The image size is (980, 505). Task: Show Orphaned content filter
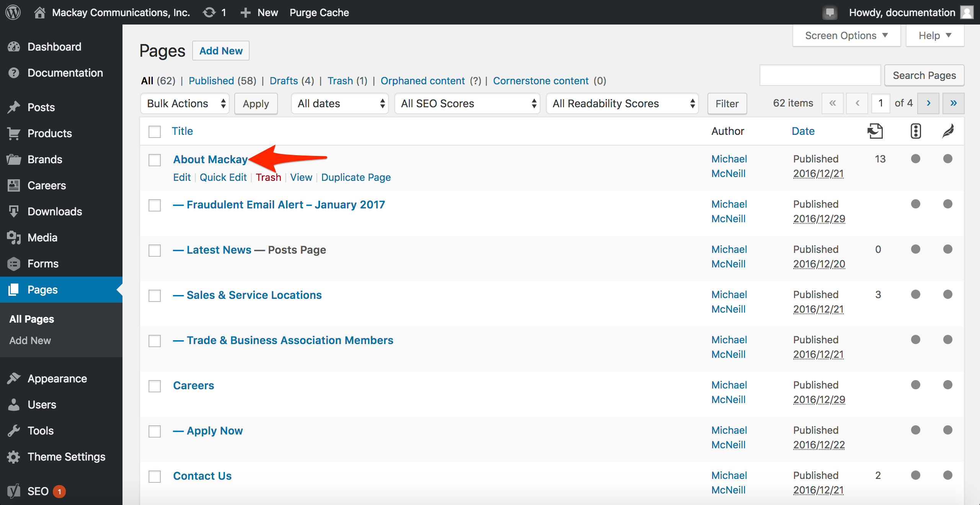coord(423,81)
